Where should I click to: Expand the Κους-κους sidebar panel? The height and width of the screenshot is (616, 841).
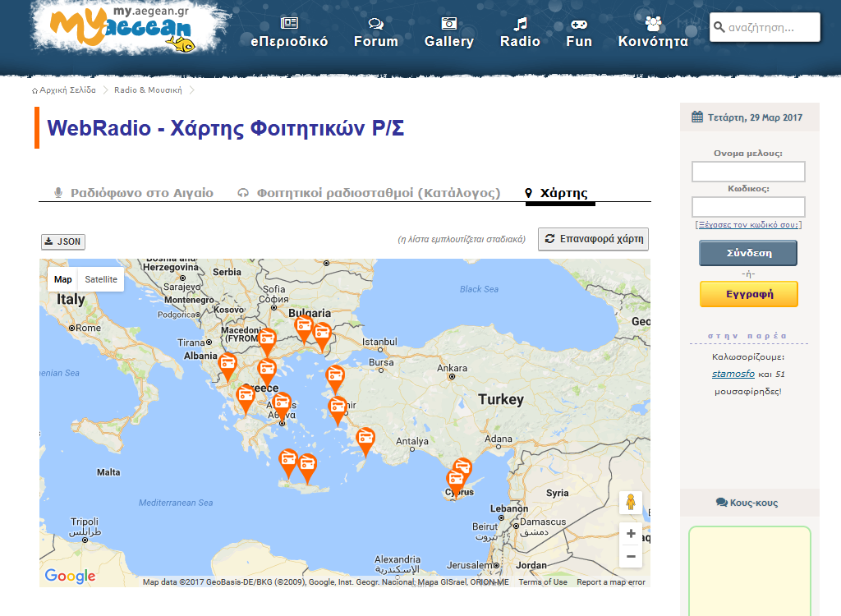[x=749, y=502]
